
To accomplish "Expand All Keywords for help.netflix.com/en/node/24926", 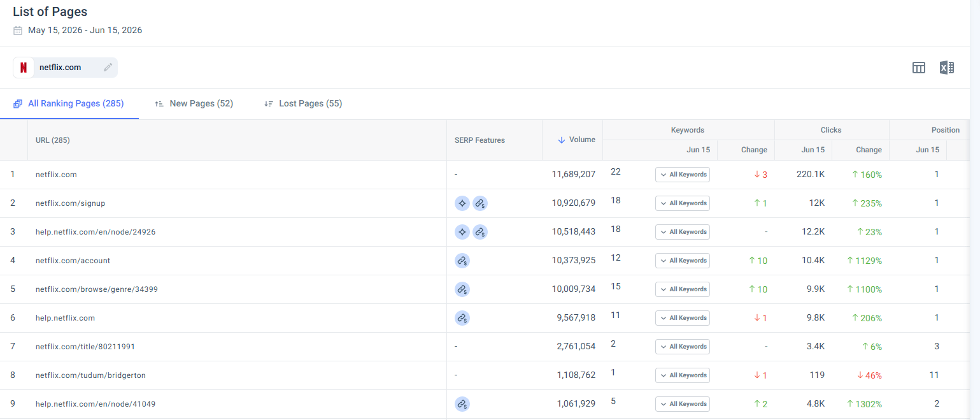I will pyautogui.click(x=683, y=232).
